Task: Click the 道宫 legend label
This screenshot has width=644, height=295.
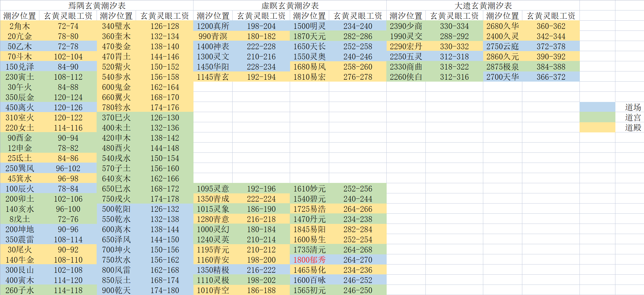Action: coord(633,117)
